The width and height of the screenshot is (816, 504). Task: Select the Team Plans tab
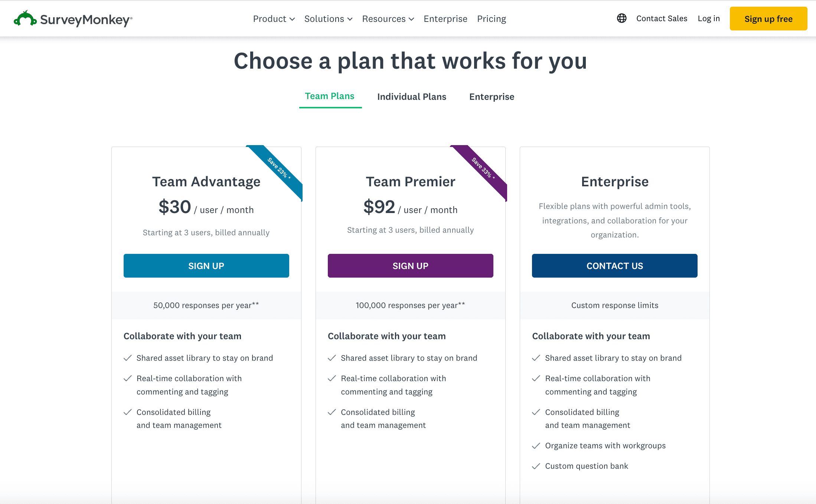pos(330,96)
